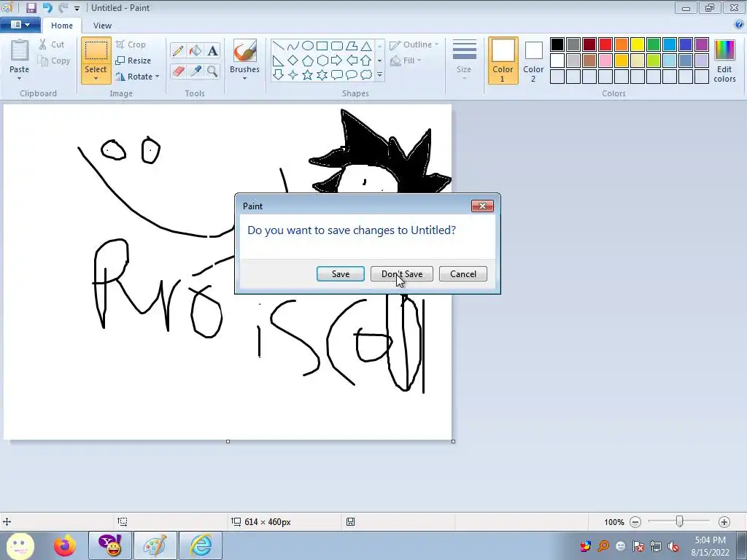747x560 pixels.
Task: Click the Copy button
Action: point(54,61)
